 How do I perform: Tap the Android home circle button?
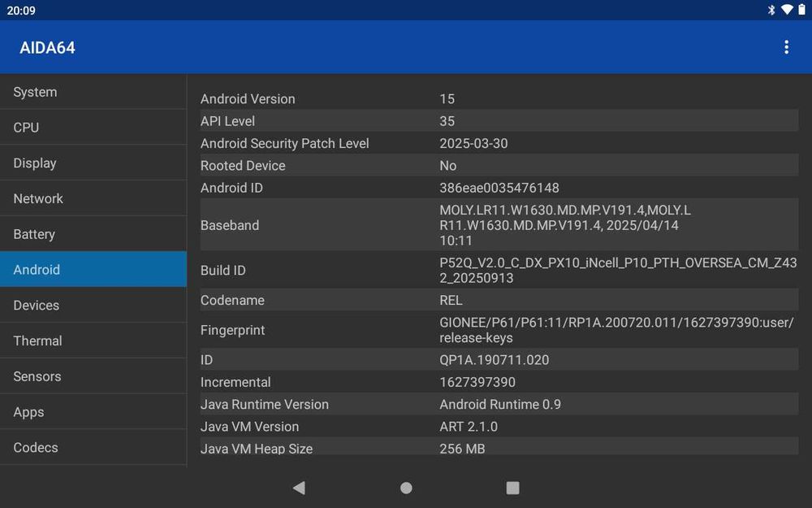[407, 488]
